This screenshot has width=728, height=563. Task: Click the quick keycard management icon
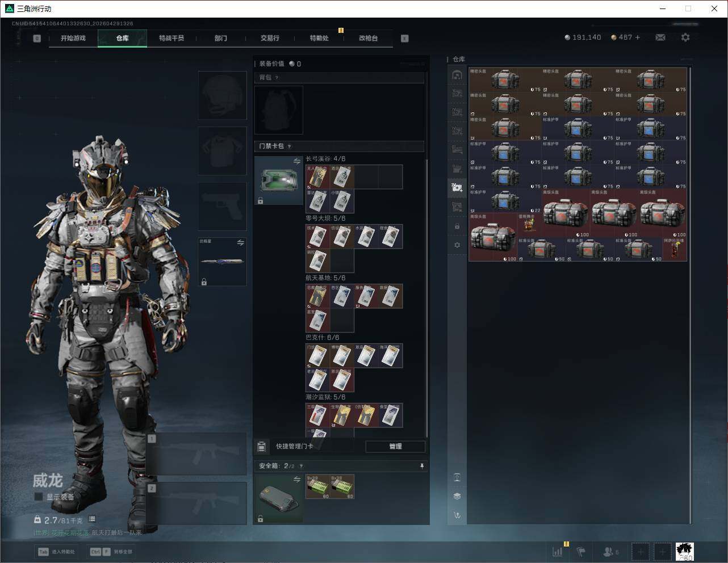(261, 447)
